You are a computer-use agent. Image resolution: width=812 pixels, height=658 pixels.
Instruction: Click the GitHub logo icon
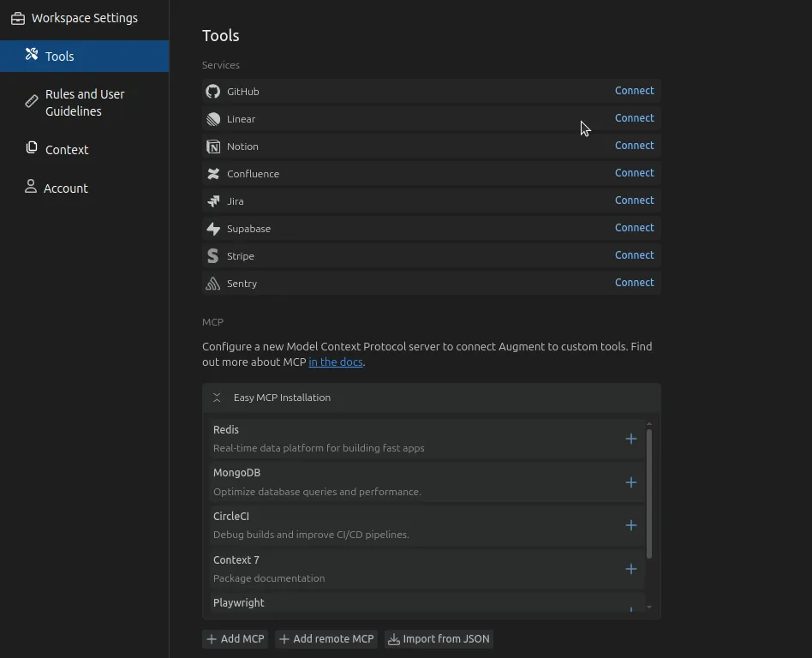(212, 92)
